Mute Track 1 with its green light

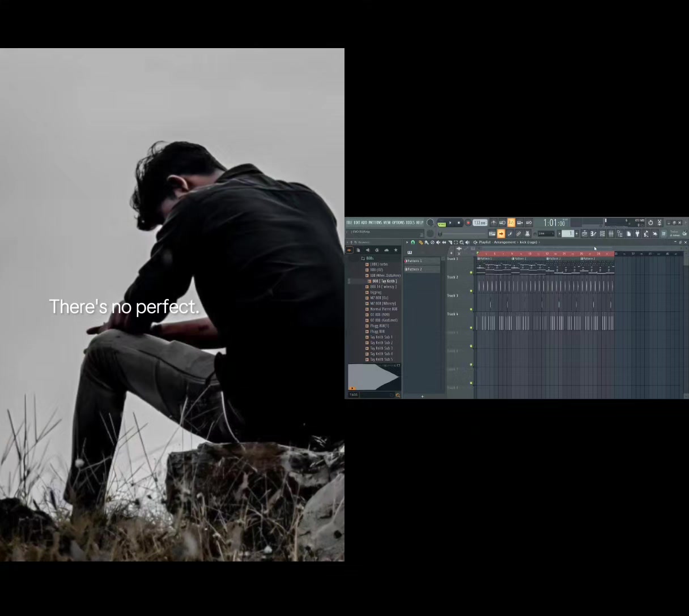(x=471, y=272)
